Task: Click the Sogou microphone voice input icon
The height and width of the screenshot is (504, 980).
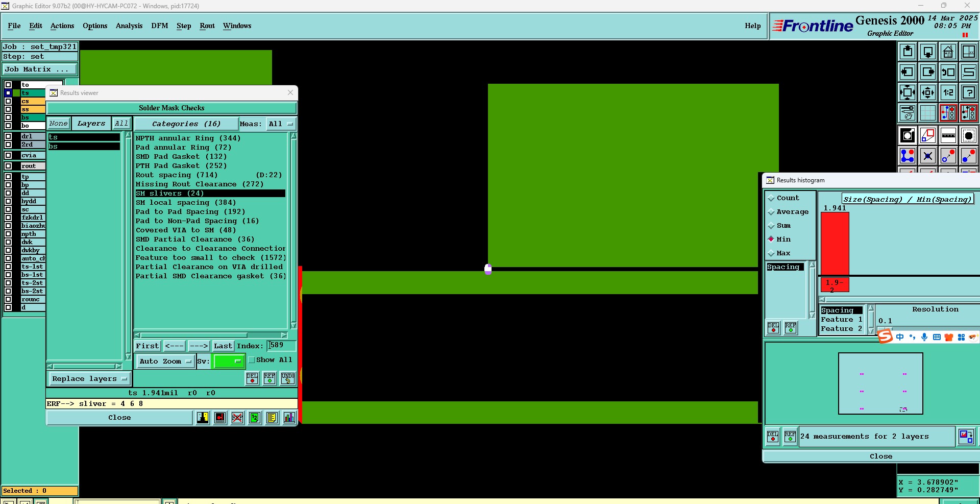Action: click(924, 337)
